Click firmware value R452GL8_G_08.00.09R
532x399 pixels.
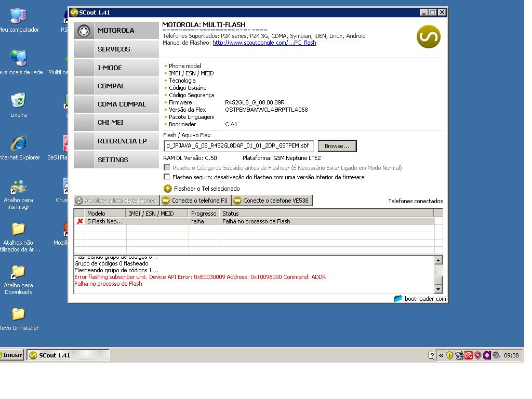[255, 102]
